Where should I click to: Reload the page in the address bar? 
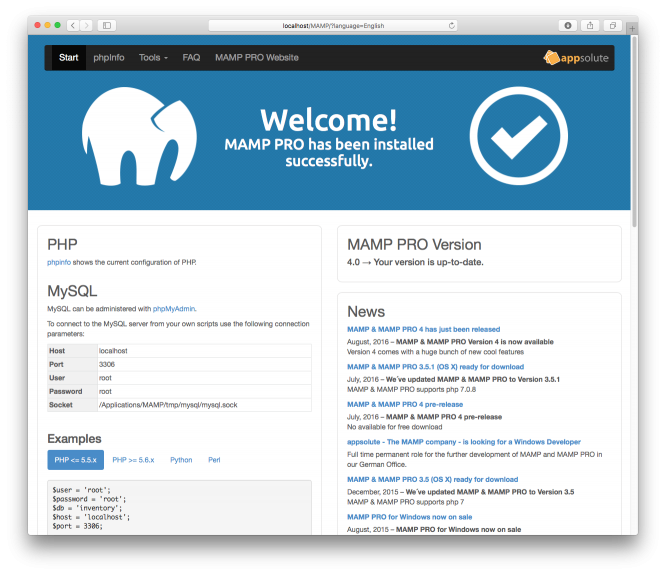tap(452, 25)
